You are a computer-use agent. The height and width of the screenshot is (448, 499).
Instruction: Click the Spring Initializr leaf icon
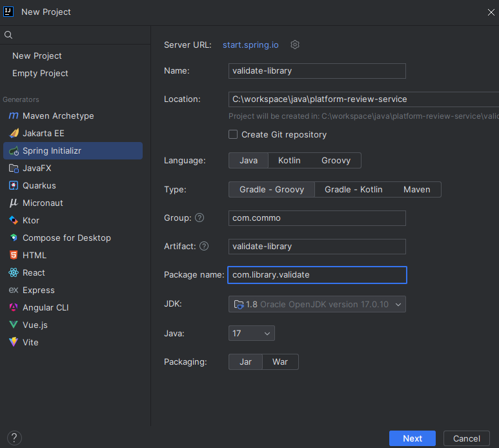pyautogui.click(x=14, y=151)
